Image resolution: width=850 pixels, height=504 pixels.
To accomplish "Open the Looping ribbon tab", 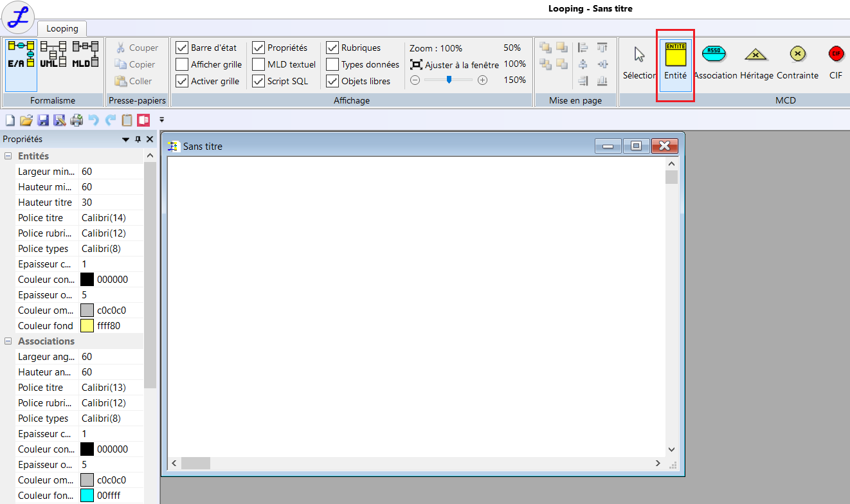I will (62, 28).
